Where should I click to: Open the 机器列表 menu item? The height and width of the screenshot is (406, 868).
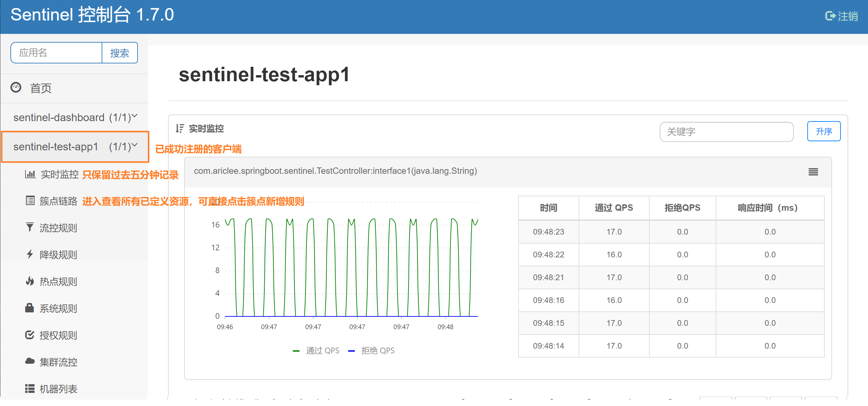[x=58, y=389]
